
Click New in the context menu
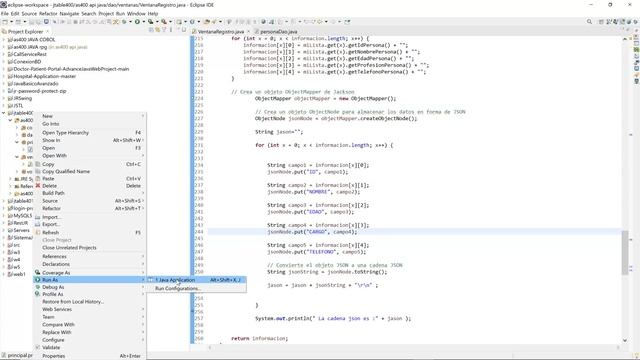(89, 116)
